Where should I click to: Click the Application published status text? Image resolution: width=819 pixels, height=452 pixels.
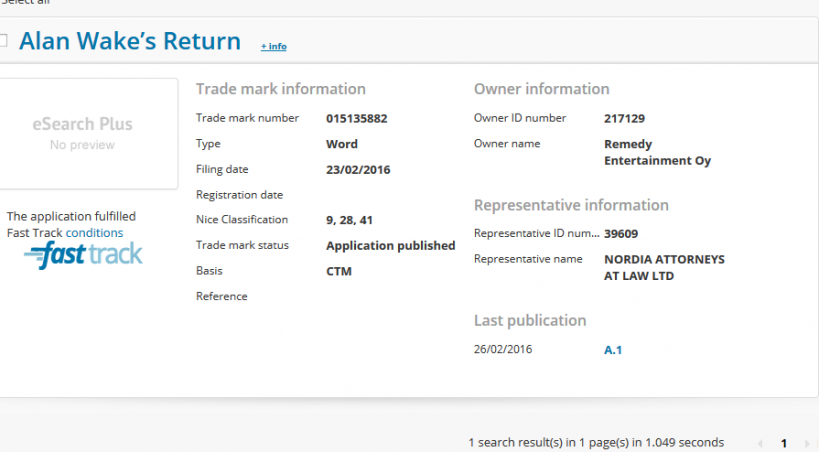click(390, 245)
